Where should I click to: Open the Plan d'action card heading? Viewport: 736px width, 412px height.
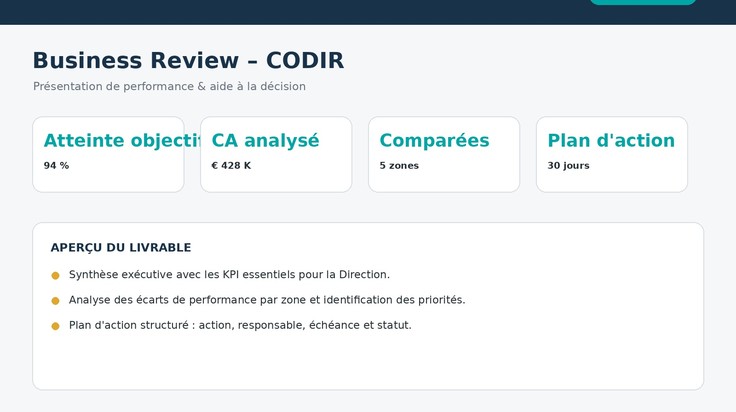[611, 140]
